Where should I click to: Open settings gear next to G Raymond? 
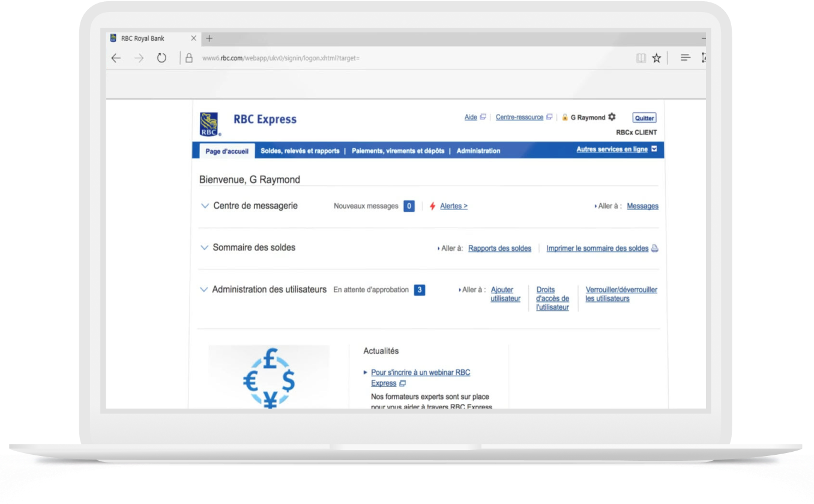pos(612,117)
